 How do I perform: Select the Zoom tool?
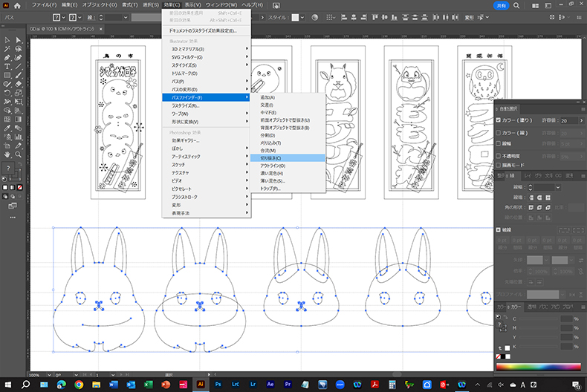coord(19,154)
